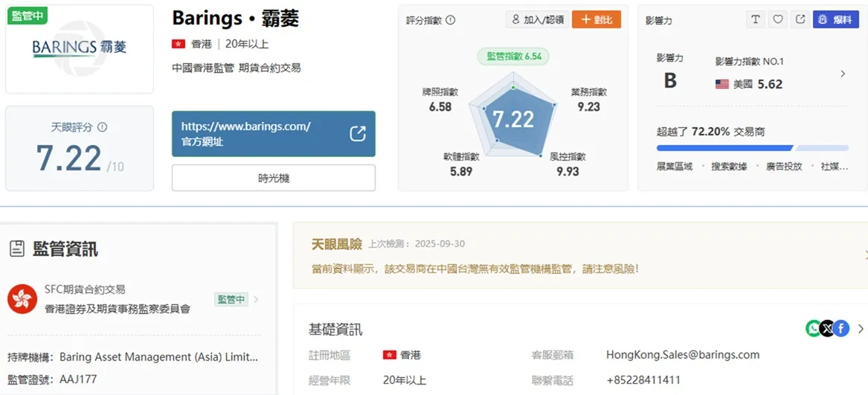Click the info icon beside 評分指數

pyautogui.click(x=450, y=20)
